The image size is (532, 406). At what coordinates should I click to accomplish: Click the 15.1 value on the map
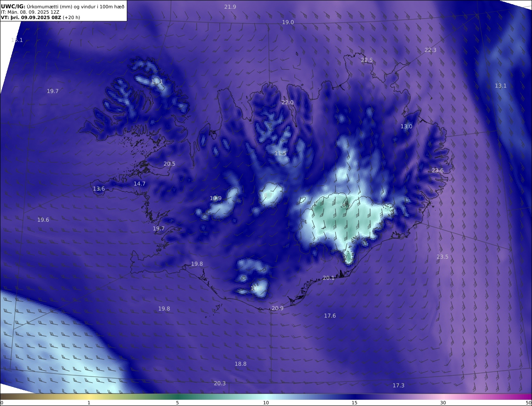tap(17, 40)
